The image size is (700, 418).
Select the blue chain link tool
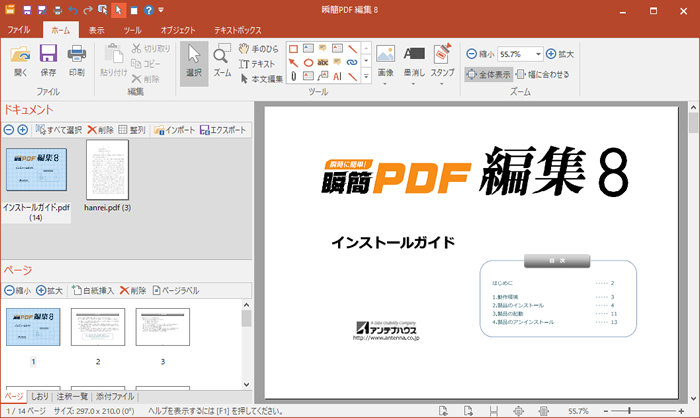pos(352,63)
